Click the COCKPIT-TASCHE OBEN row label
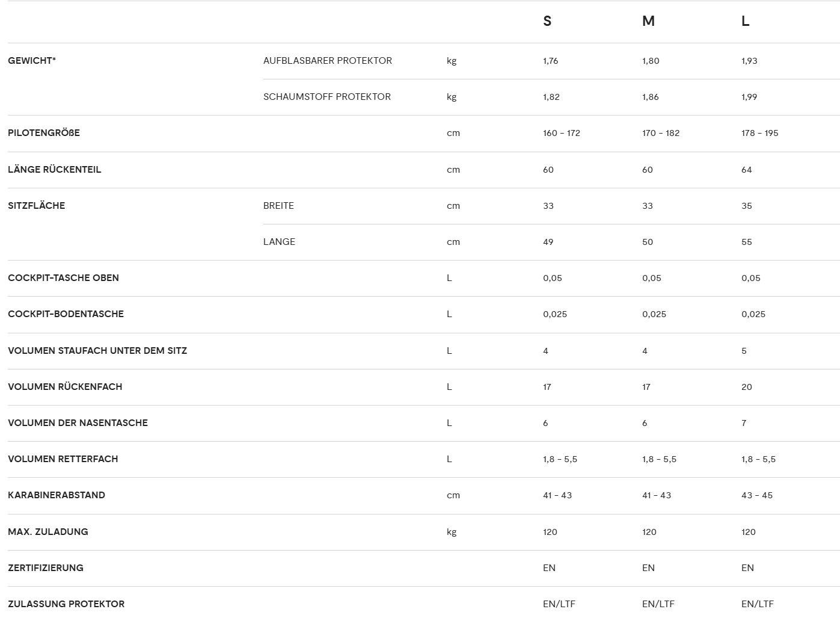Image resolution: width=840 pixels, height=618 pixels. point(63,277)
